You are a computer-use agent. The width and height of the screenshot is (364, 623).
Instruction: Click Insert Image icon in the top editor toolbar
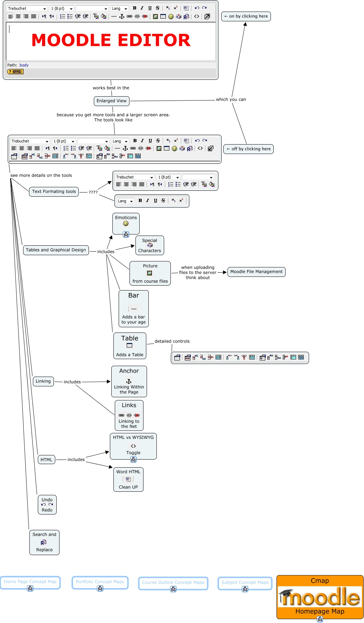155,16
